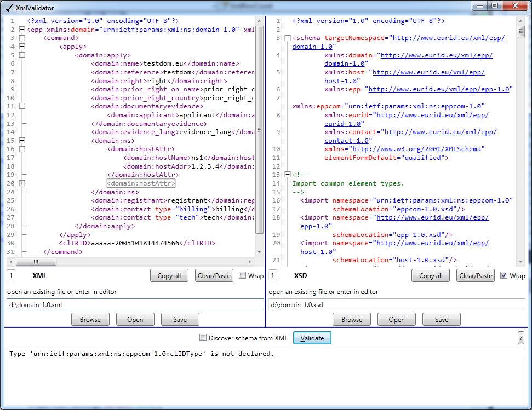Expand the collapsed domain:hostAttr node on line 20
This screenshot has height=410, width=532.
[x=22, y=183]
